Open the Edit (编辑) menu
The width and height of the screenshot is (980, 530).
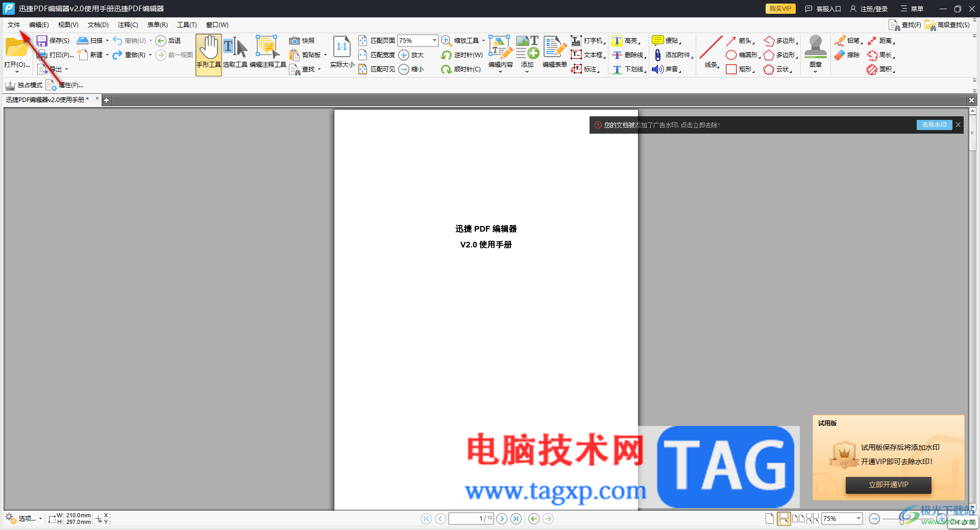click(x=39, y=25)
